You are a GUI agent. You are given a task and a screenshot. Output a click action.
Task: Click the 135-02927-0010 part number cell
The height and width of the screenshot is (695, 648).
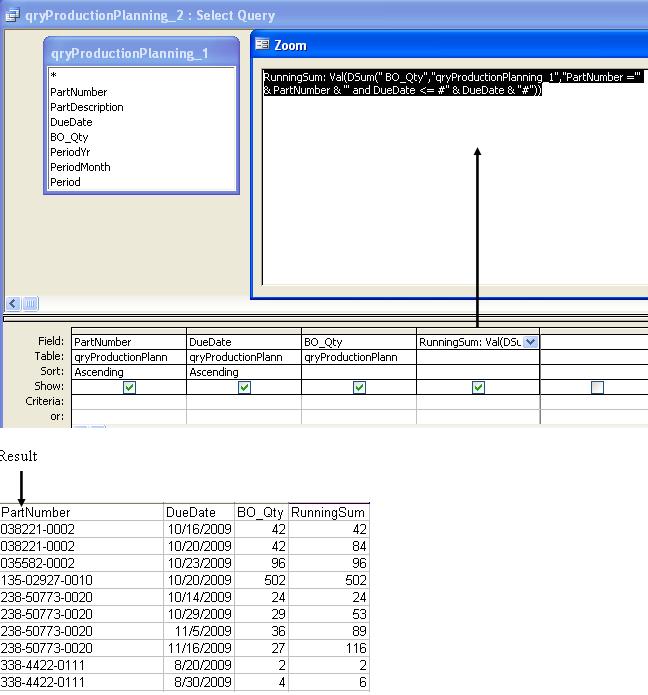pos(82,580)
